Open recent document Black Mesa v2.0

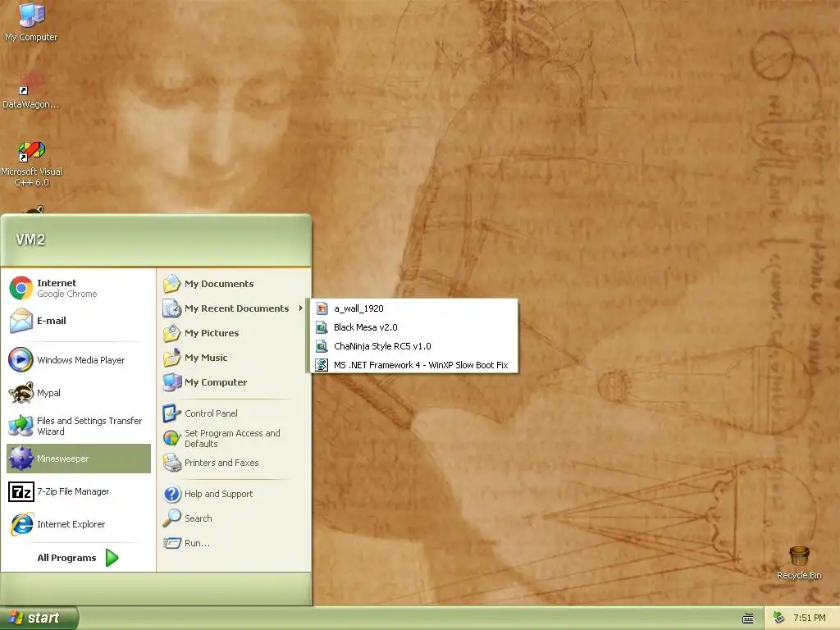coord(414,327)
